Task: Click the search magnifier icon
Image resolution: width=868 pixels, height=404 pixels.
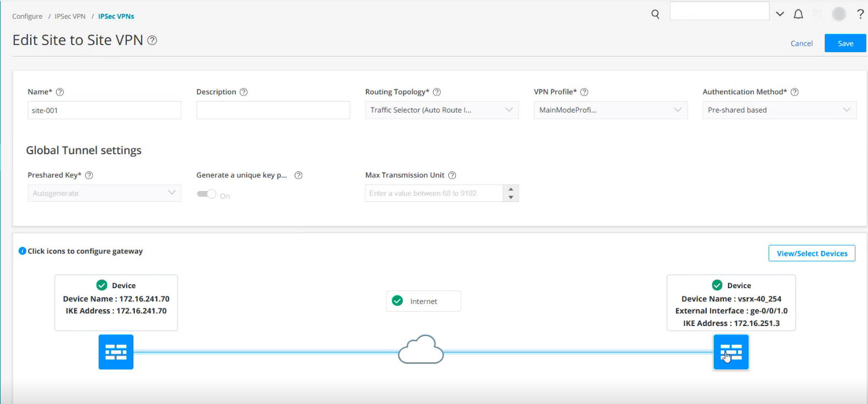Action: [x=655, y=14]
